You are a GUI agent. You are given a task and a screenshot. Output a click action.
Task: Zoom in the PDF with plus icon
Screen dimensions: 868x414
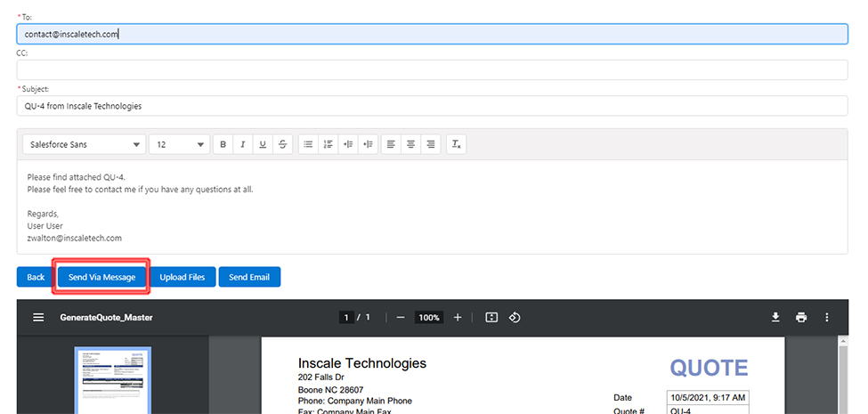(x=458, y=317)
